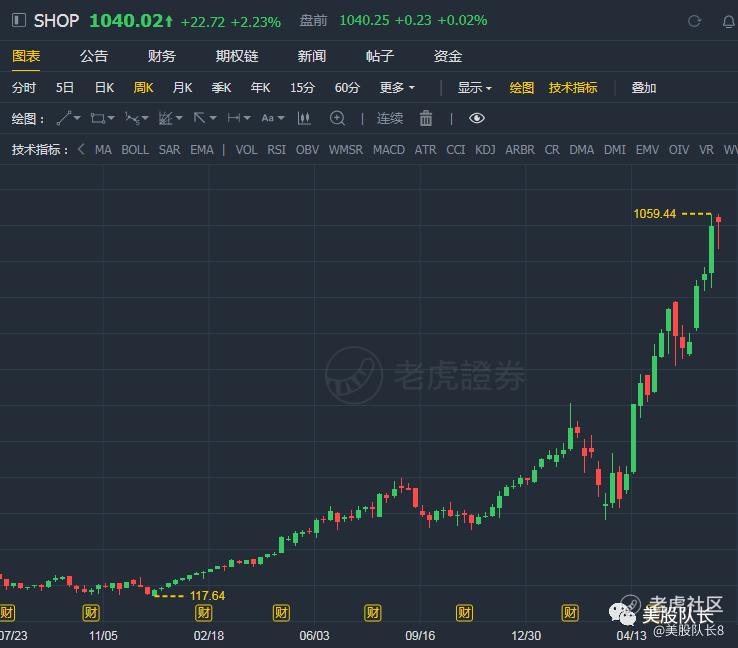This screenshot has height=648, width=738.
Task: Open the 公告 announcements tab
Action: (x=94, y=56)
